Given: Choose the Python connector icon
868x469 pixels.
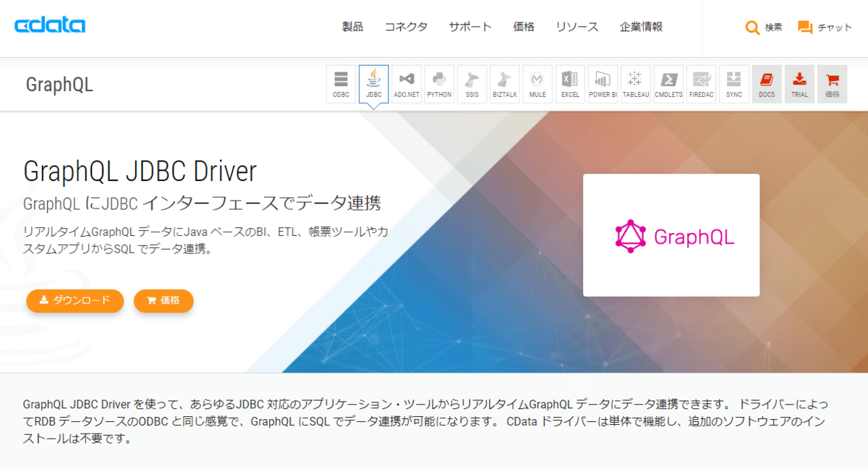Looking at the screenshot, I should 439,84.
